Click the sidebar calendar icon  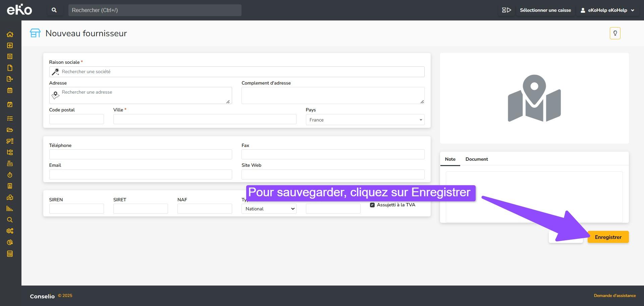pyautogui.click(x=10, y=90)
